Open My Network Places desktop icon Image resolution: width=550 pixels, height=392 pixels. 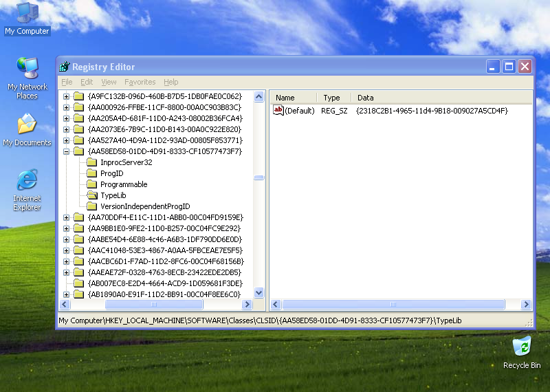point(27,78)
